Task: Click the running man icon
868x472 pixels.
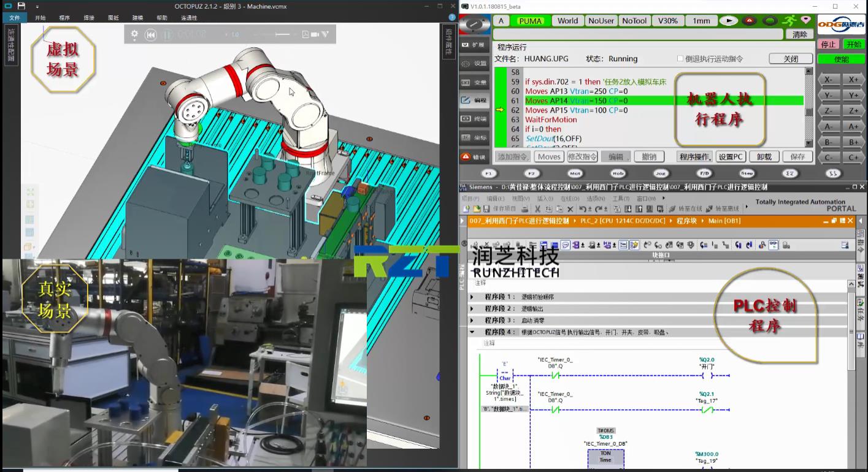Action: pyautogui.click(x=789, y=20)
